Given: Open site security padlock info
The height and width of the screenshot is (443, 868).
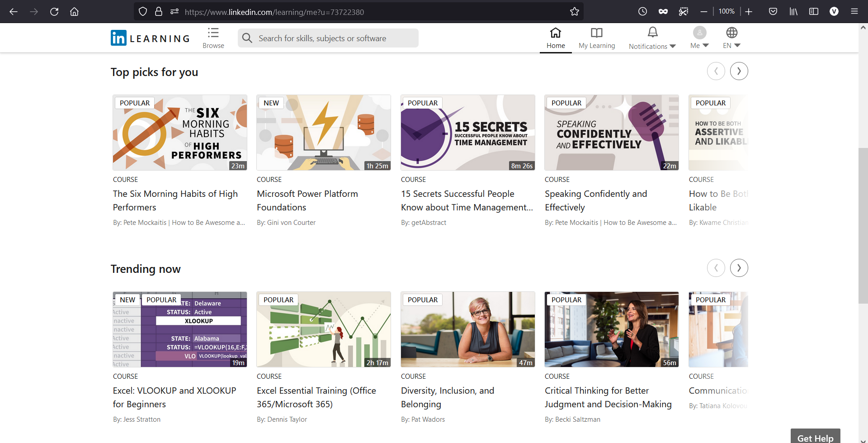Looking at the screenshot, I should [x=159, y=12].
